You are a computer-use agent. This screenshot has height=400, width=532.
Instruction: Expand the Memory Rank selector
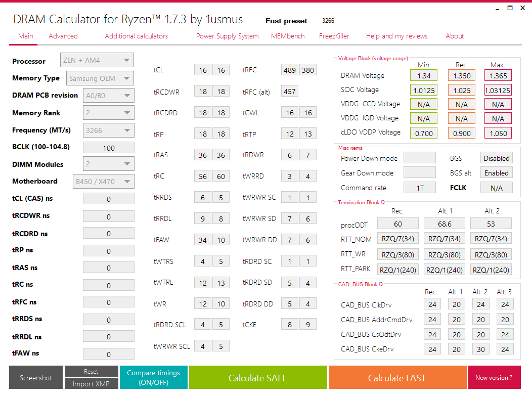click(108, 113)
